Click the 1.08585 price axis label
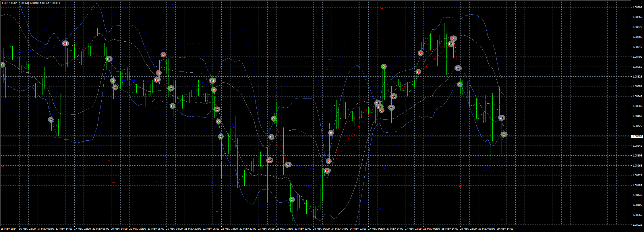The height and width of the screenshot is (232, 644). [x=637, y=86]
